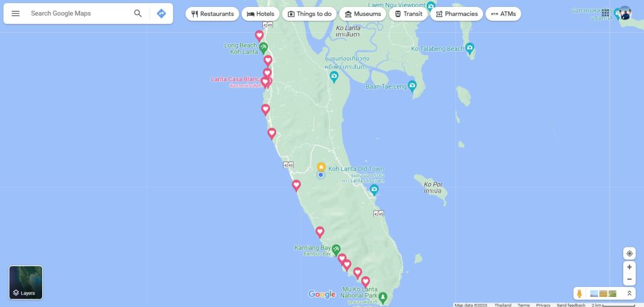644x307 pixels.
Task: Filter map by Hotels
Action: point(260,14)
